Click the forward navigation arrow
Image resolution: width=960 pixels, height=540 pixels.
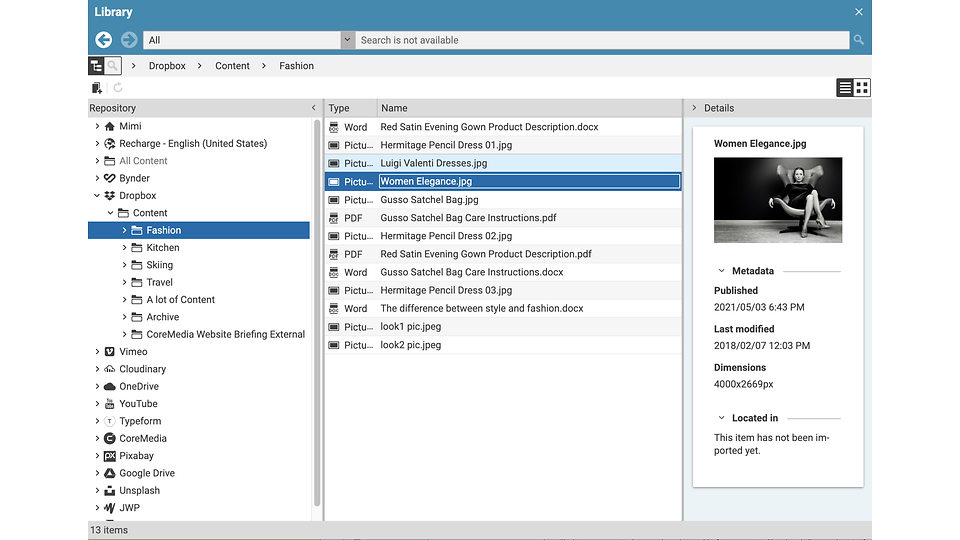[x=129, y=40]
